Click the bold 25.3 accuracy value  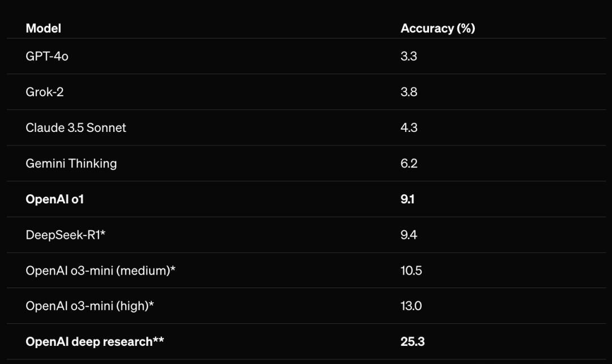point(413,342)
